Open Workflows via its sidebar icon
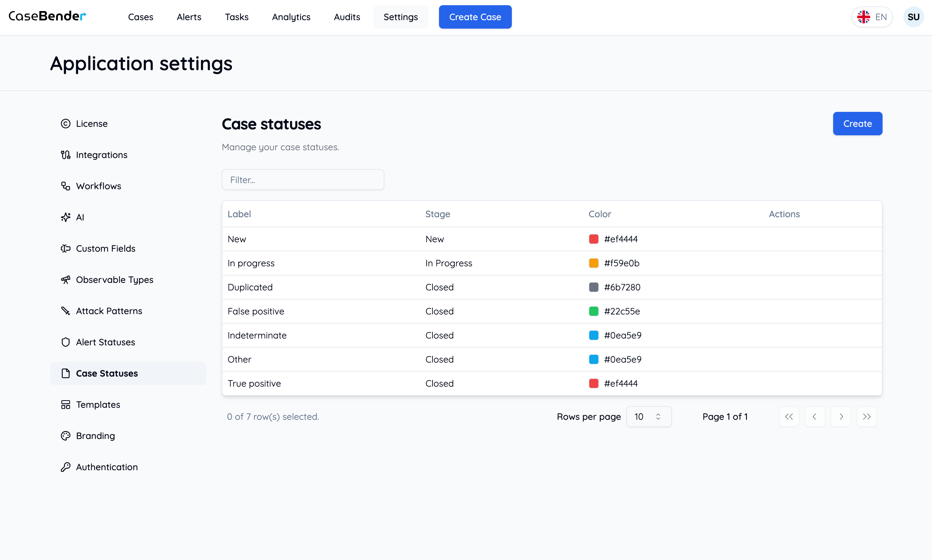 [x=66, y=186]
